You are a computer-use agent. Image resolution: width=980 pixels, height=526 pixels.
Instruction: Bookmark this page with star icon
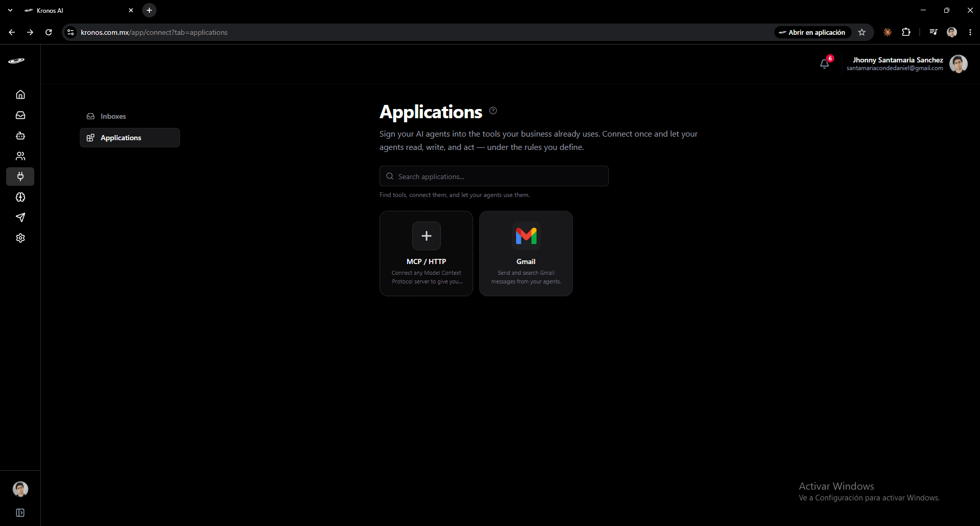pos(862,32)
